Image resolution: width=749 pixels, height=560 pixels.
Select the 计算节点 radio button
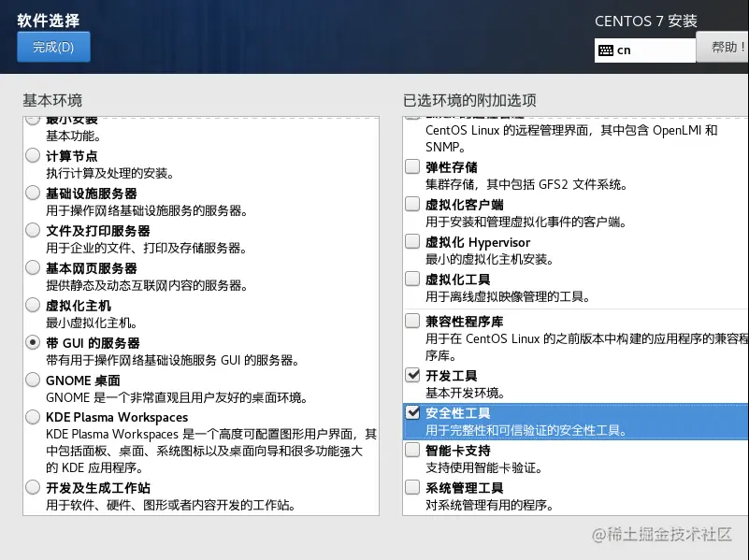tap(33, 155)
